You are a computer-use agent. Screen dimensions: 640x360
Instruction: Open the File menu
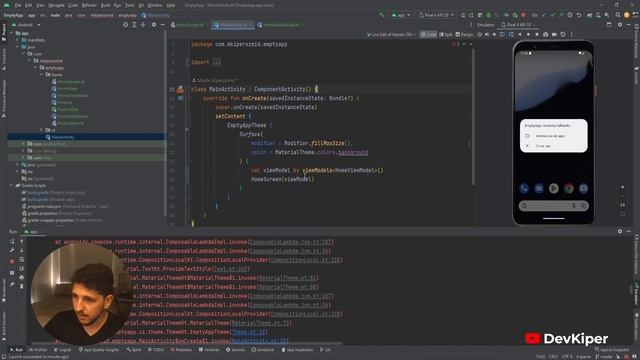click(18, 5)
